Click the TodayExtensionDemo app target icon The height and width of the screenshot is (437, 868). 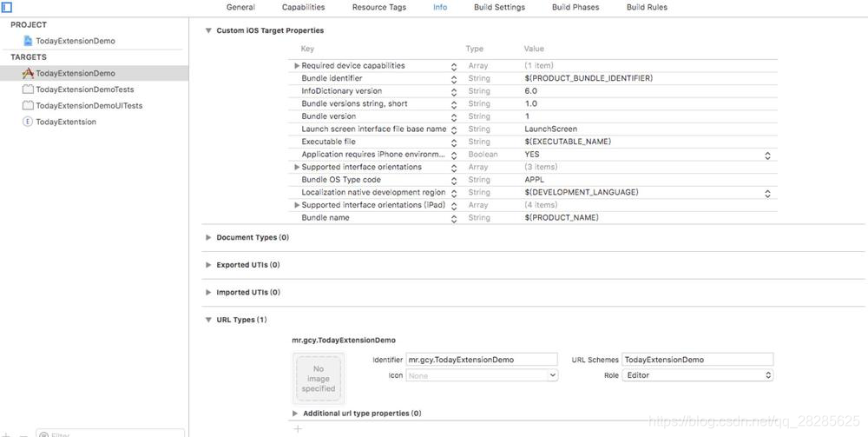tap(28, 73)
